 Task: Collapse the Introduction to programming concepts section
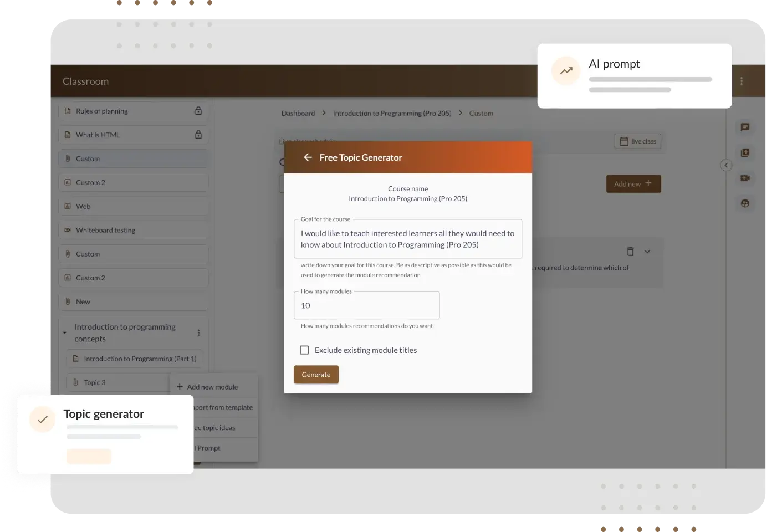pos(65,332)
